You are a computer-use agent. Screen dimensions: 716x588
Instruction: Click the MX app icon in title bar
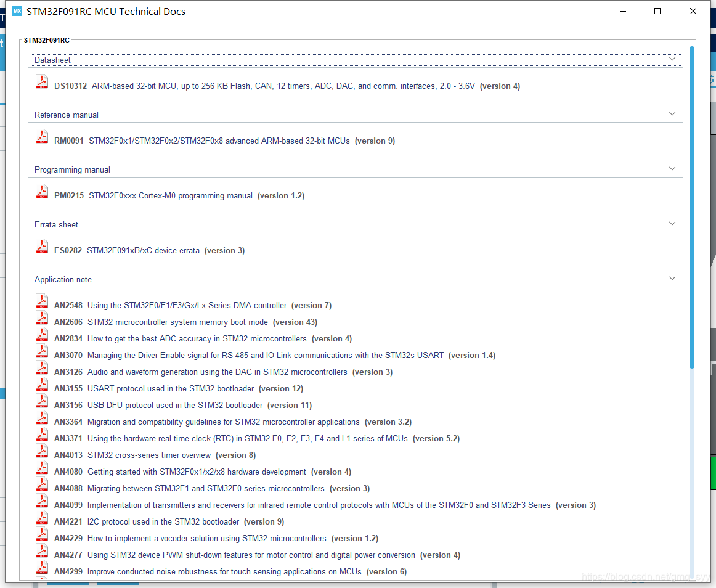[x=17, y=11]
